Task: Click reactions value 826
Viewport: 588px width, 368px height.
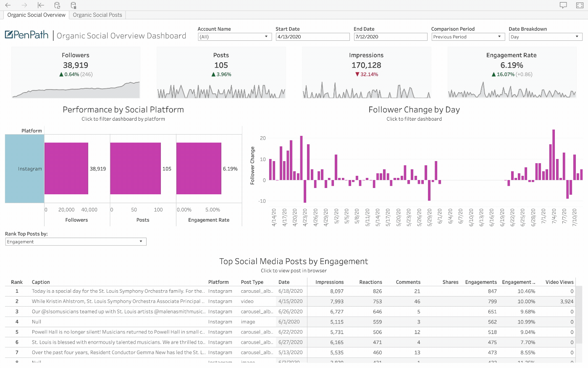Action: pyautogui.click(x=378, y=291)
